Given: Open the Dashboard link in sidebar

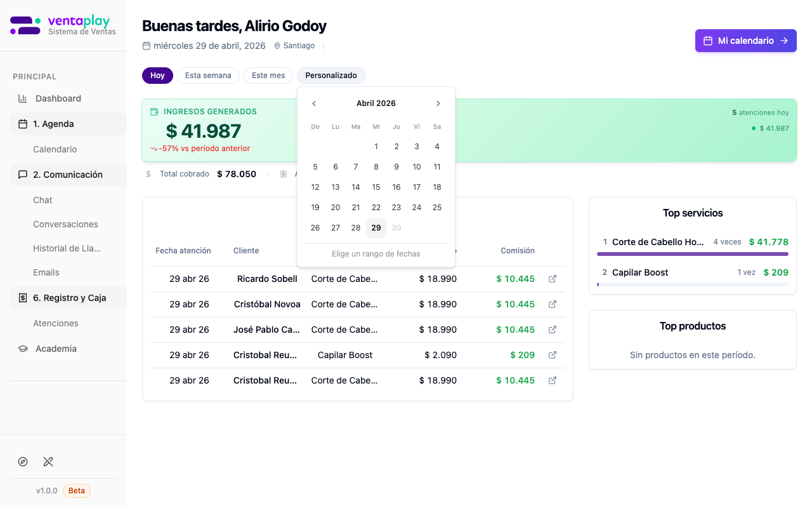Looking at the screenshot, I should click(58, 98).
